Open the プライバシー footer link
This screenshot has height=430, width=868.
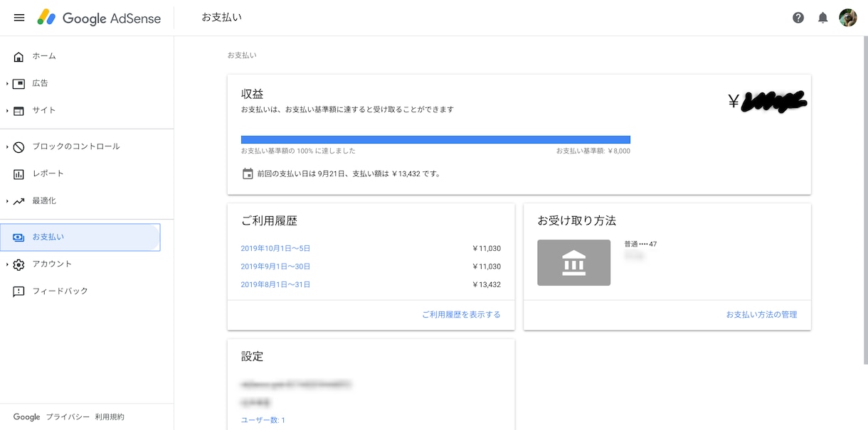(68, 417)
